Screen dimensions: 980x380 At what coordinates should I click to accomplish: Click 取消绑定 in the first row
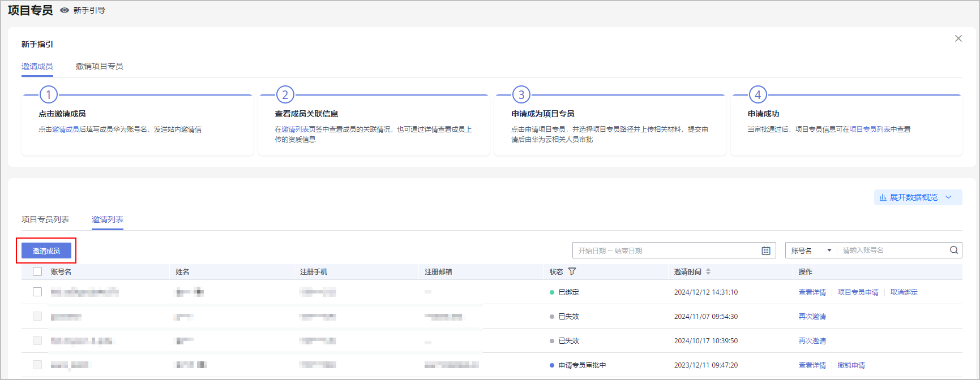click(904, 292)
